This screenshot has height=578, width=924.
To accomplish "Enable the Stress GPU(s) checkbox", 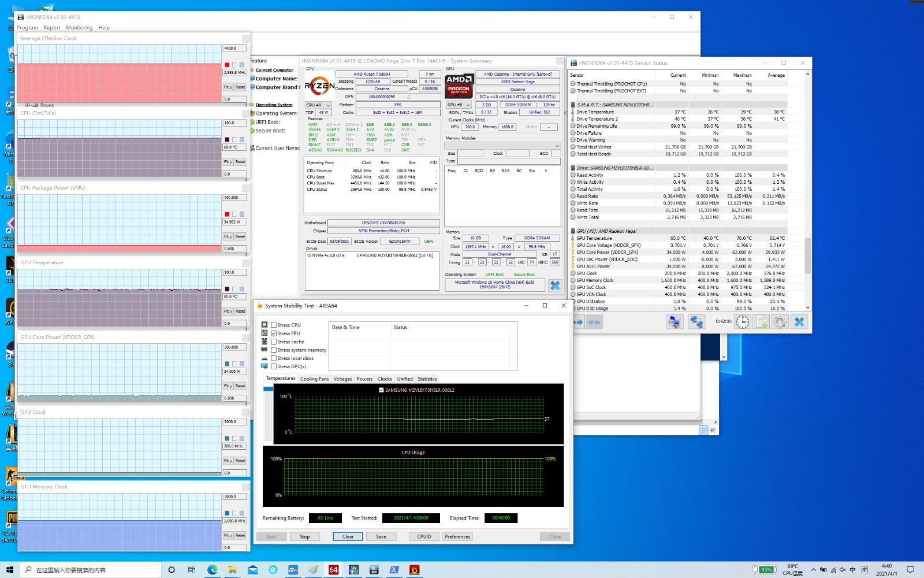I will 274,366.
